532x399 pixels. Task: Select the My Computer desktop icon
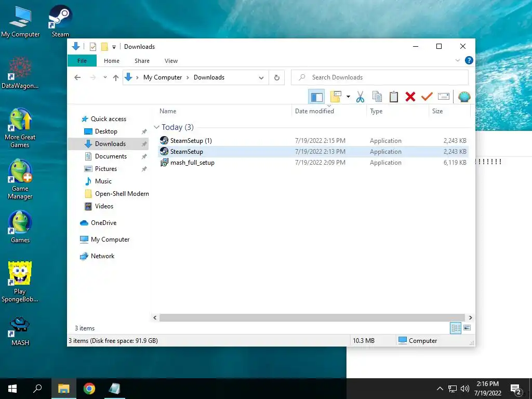click(x=20, y=21)
